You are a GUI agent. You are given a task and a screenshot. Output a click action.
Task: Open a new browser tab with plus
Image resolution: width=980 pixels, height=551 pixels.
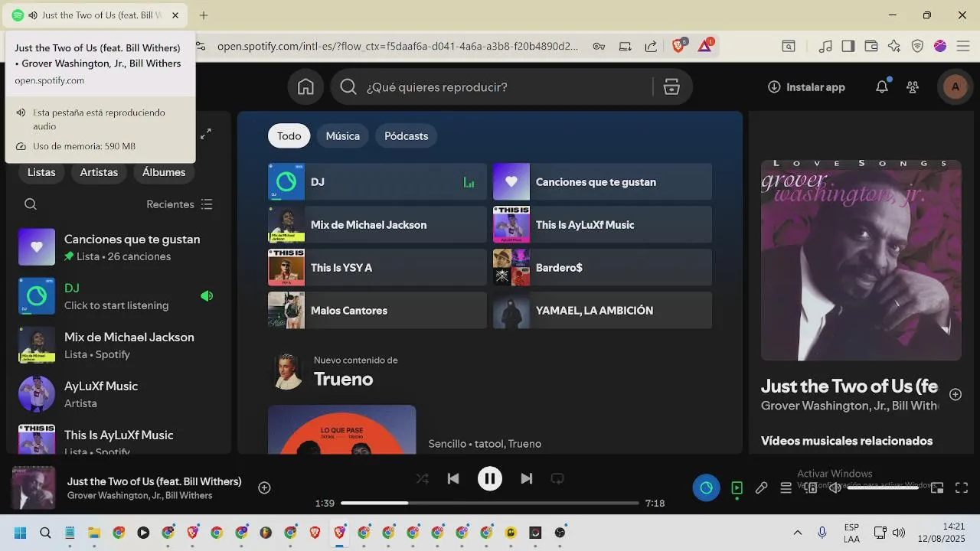tap(204, 15)
